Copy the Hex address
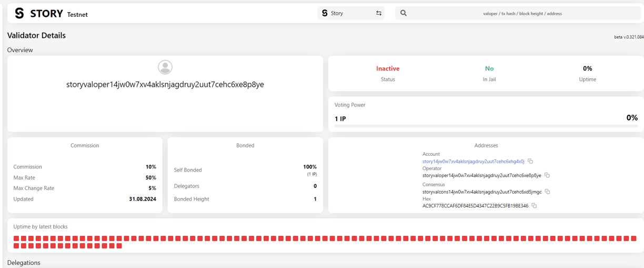The height and width of the screenshot is (268, 644). coord(534,206)
